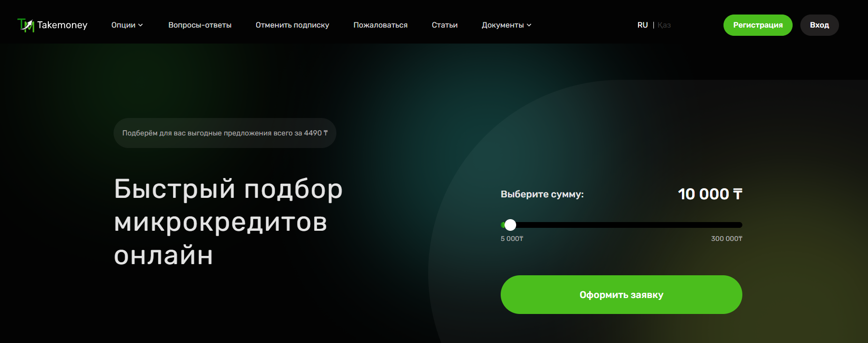Open the Takemoney home link text
868x343 pixels.
click(62, 25)
